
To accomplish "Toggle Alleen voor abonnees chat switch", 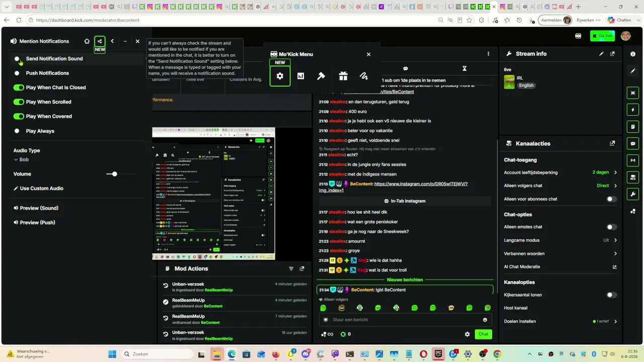I will [611, 199].
